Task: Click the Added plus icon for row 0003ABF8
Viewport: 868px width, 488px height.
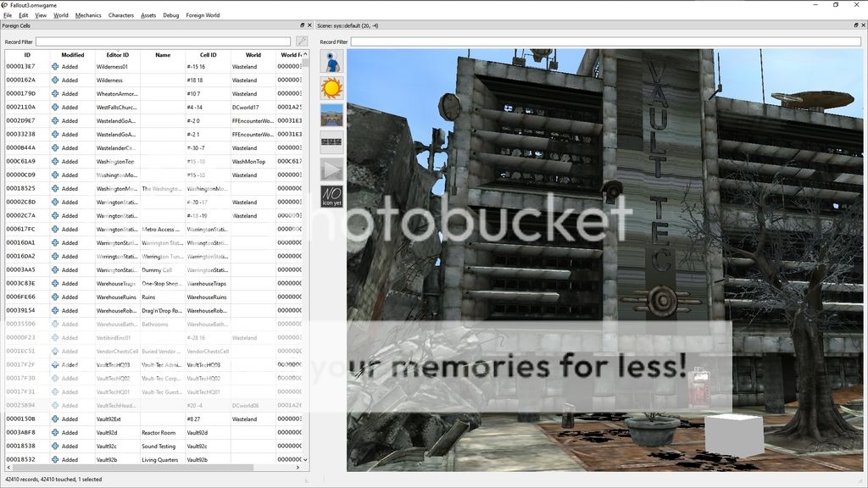Action: pyautogui.click(x=55, y=433)
